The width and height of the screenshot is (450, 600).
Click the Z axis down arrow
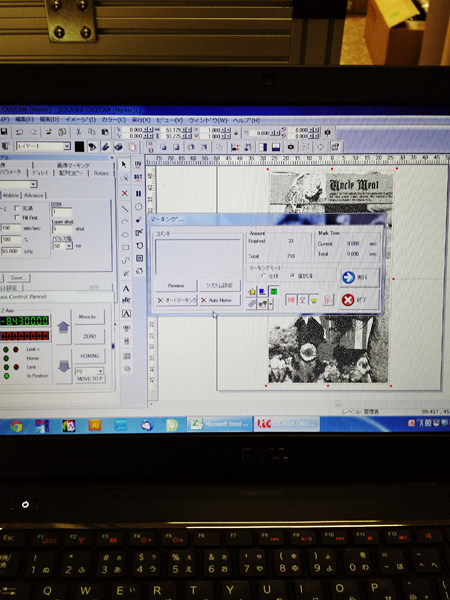tap(64, 366)
